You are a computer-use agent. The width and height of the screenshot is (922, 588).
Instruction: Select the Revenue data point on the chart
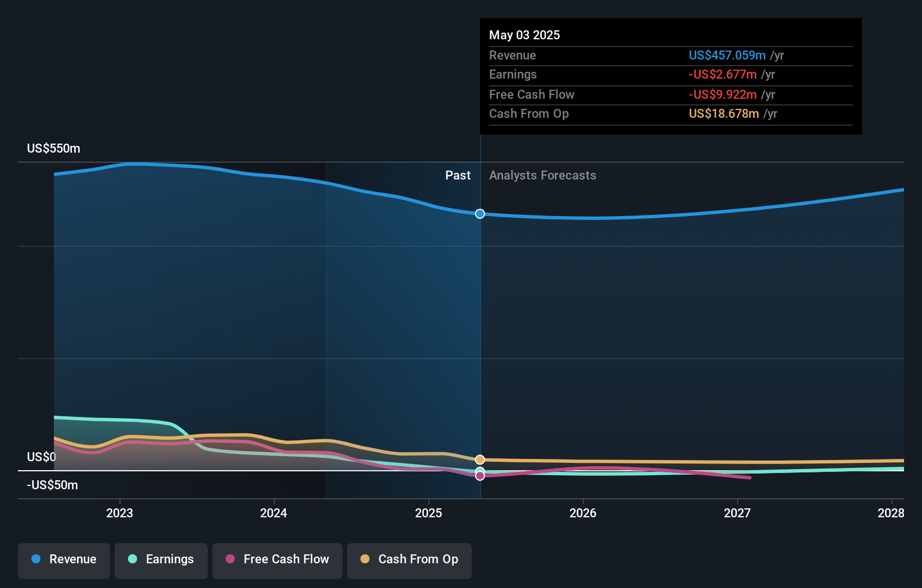[480, 214]
